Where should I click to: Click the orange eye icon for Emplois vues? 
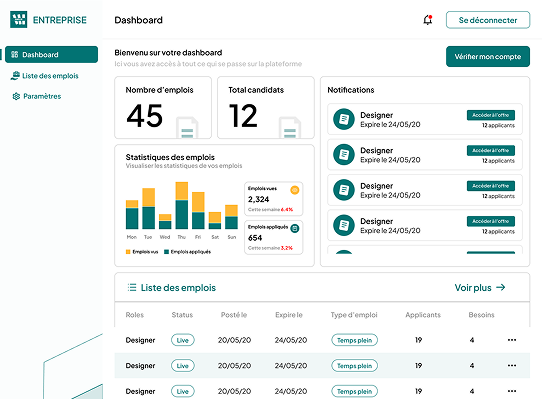[x=295, y=190]
